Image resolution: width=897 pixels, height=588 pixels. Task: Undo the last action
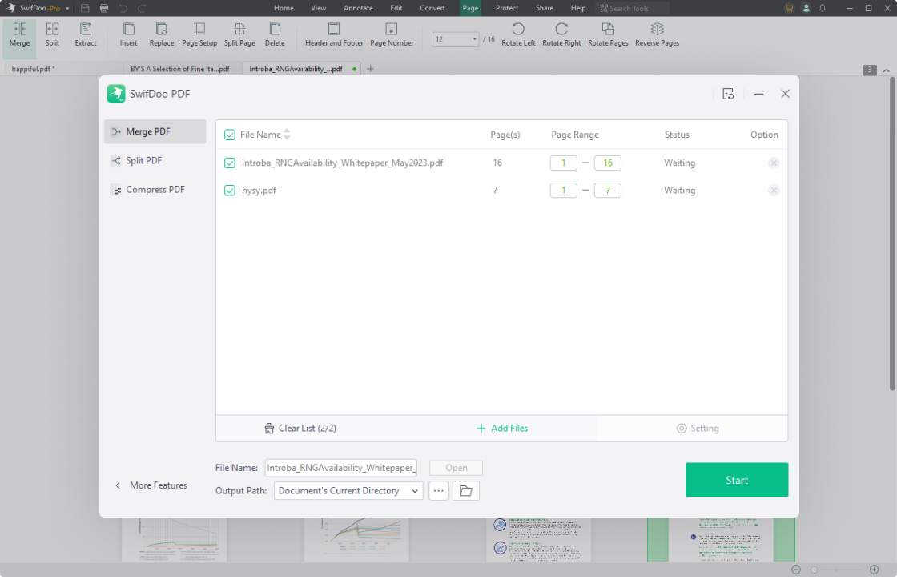[123, 8]
